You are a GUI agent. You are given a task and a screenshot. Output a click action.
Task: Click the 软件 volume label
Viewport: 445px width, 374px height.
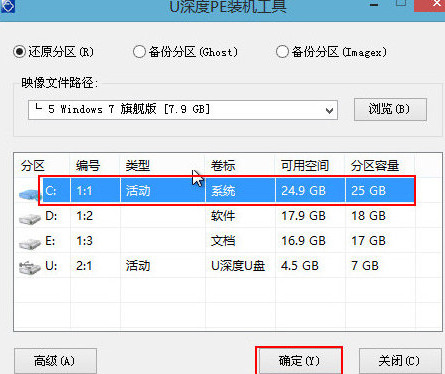pos(223,216)
